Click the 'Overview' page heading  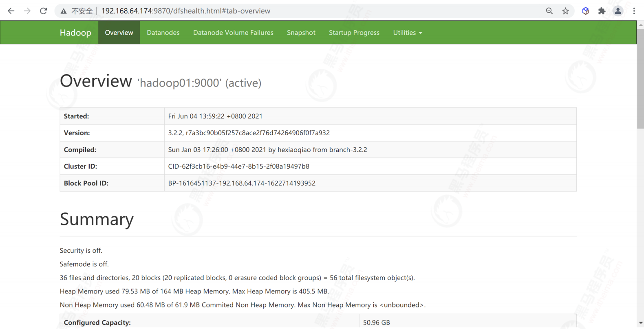coord(96,81)
